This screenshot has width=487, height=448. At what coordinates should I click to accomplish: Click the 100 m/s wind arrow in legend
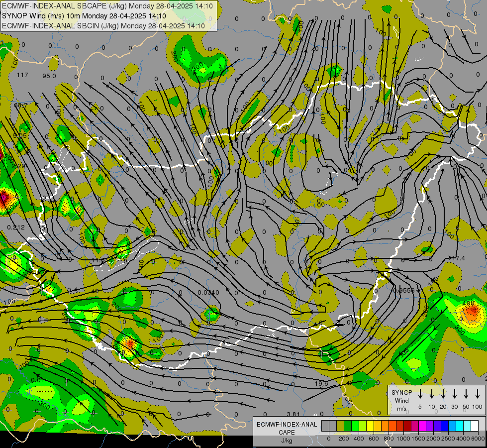[x=478, y=394]
